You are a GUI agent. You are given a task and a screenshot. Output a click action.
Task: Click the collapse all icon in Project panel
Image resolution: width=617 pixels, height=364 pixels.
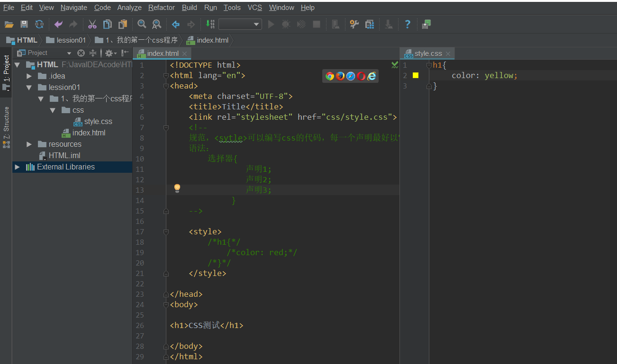pyautogui.click(x=93, y=53)
